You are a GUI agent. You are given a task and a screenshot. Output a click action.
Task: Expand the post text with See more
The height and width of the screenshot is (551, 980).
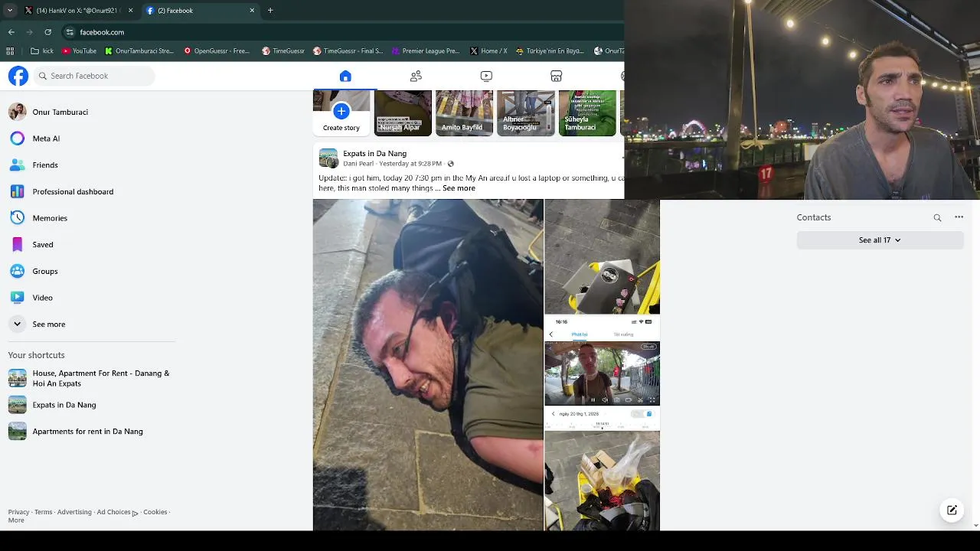click(459, 188)
